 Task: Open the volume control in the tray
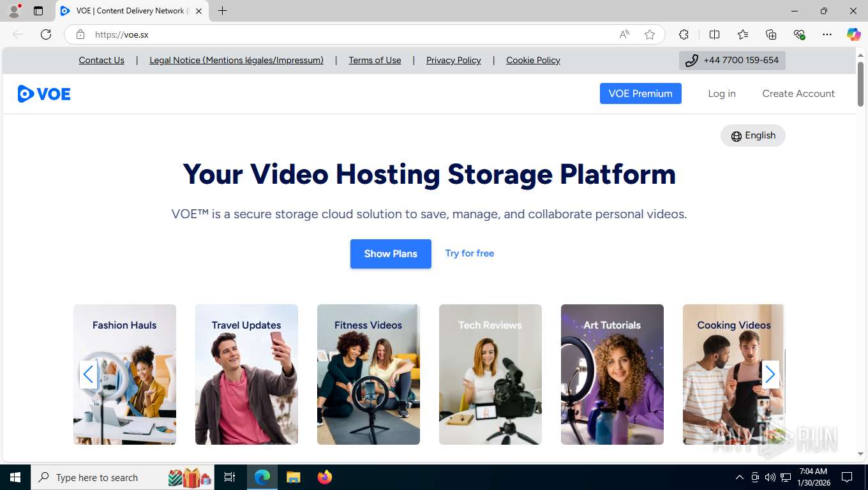point(770,477)
